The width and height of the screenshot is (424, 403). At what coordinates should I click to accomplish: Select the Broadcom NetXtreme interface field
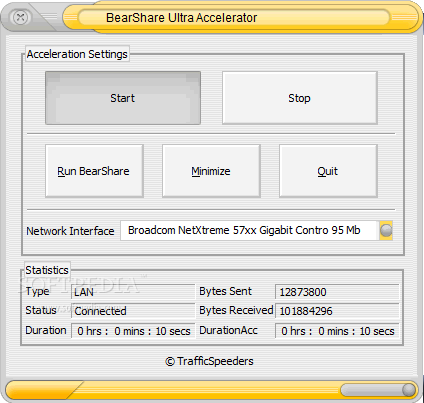(250, 230)
